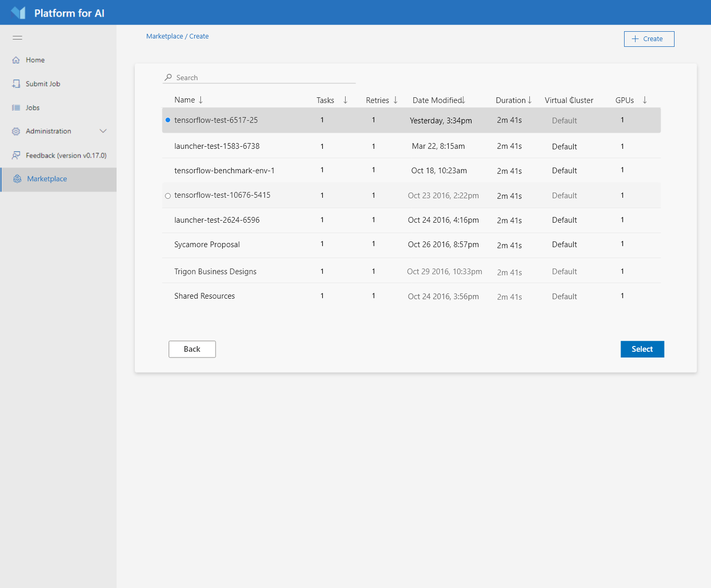
Task: Click date Oct 18, 10:23am
Action: click(439, 171)
